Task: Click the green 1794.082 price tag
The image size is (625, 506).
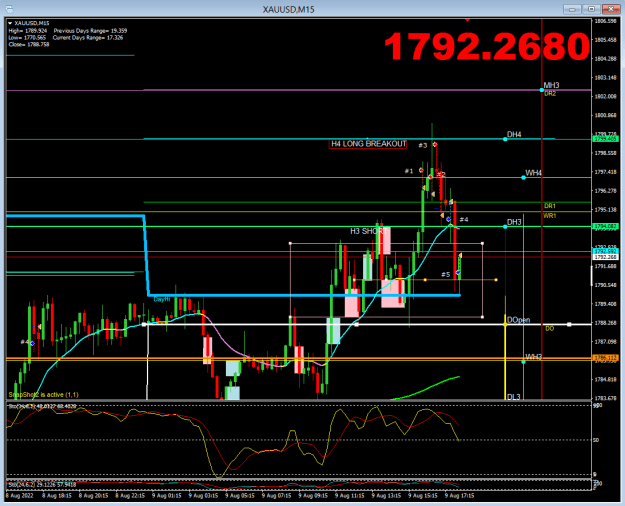Action: [606, 226]
